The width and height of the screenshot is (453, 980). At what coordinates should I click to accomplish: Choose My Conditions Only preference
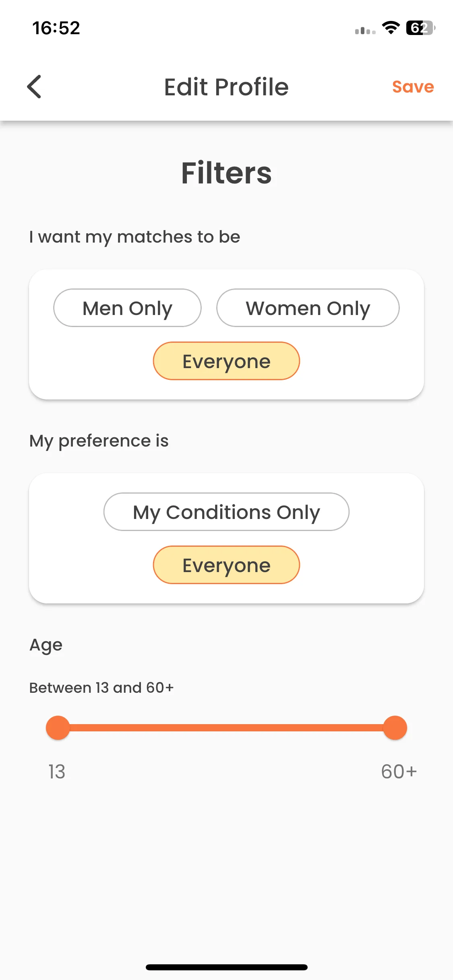(226, 512)
